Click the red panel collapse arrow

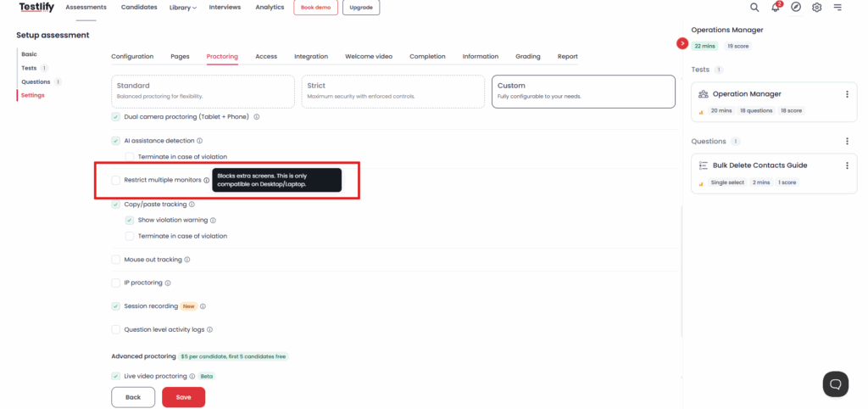(682, 43)
